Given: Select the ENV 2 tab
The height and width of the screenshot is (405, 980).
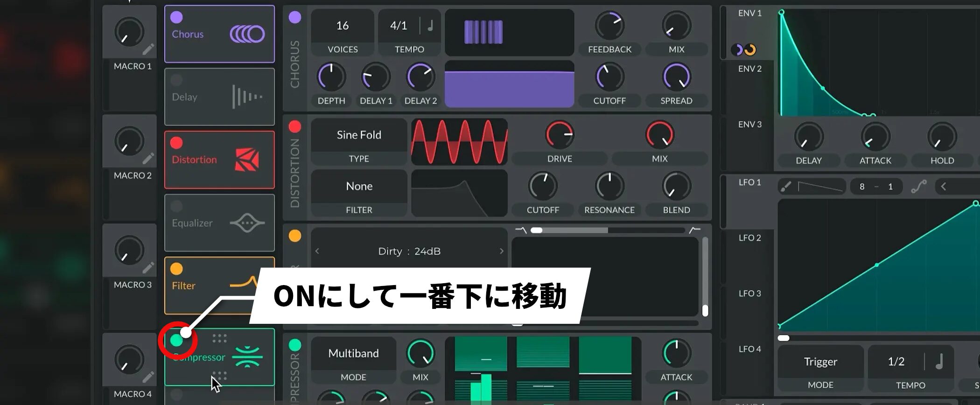Looking at the screenshot, I should pos(749,69).
